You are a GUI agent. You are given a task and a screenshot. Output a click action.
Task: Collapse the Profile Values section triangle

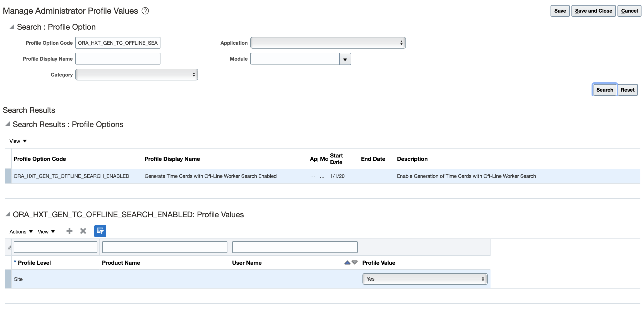[x=8, y=214]
